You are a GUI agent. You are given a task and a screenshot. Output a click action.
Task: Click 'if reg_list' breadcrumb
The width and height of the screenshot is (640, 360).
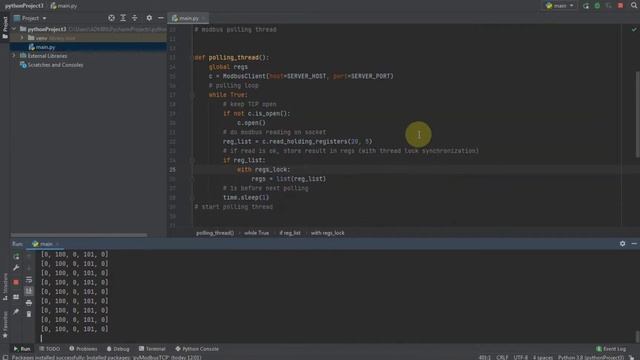(x=290, y=233)
